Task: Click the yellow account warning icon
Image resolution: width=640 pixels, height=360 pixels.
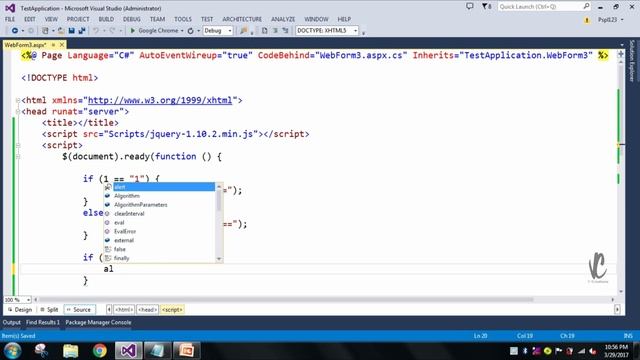Action: (x=587, y=20)
